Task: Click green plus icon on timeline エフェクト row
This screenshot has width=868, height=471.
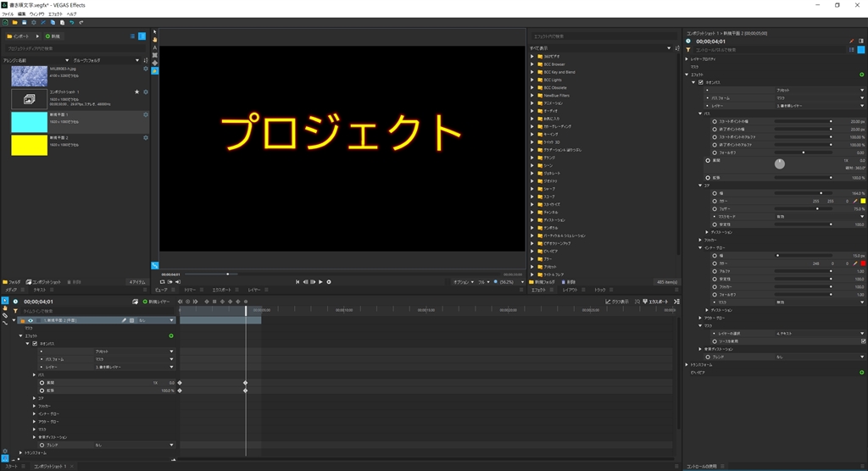Action: tap(171, 336)
